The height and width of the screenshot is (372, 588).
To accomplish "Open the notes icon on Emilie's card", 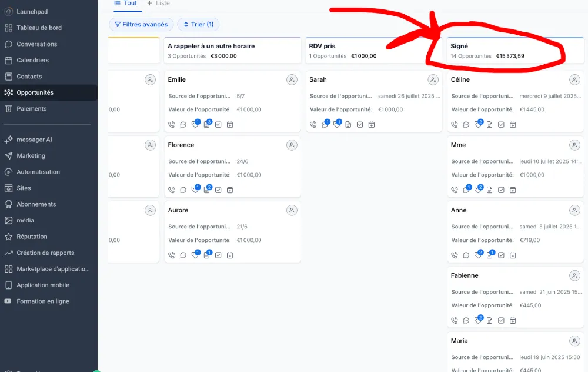I will [x=206, y=125].
